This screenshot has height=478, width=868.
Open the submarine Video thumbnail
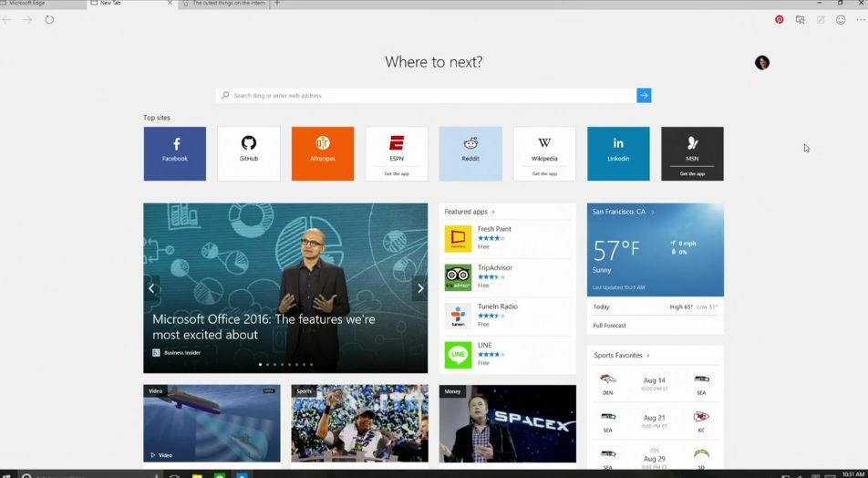(212, 423)
